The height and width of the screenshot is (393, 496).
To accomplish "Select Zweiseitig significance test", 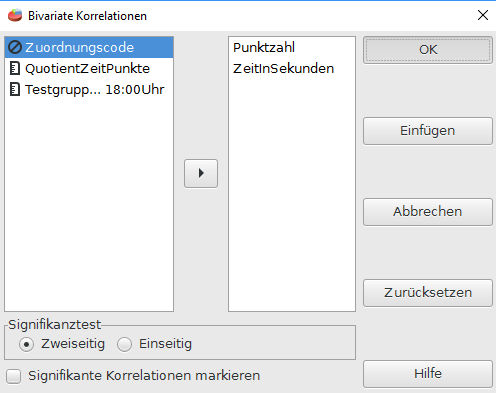I will [26, 344].
